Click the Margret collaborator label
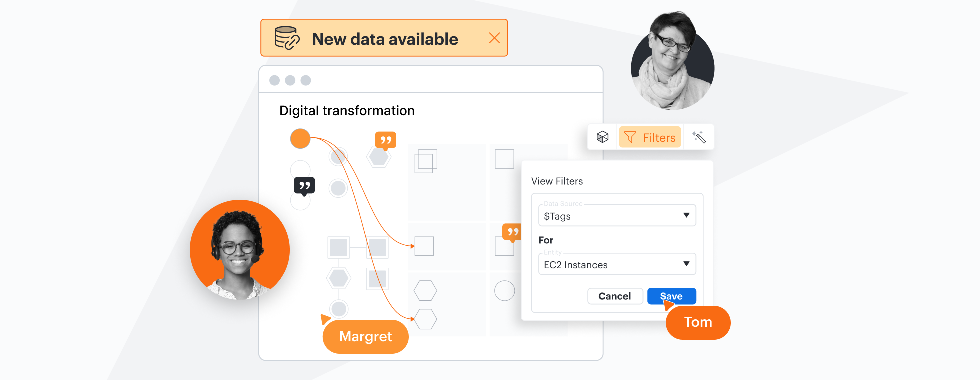 (x=365, y=337)
